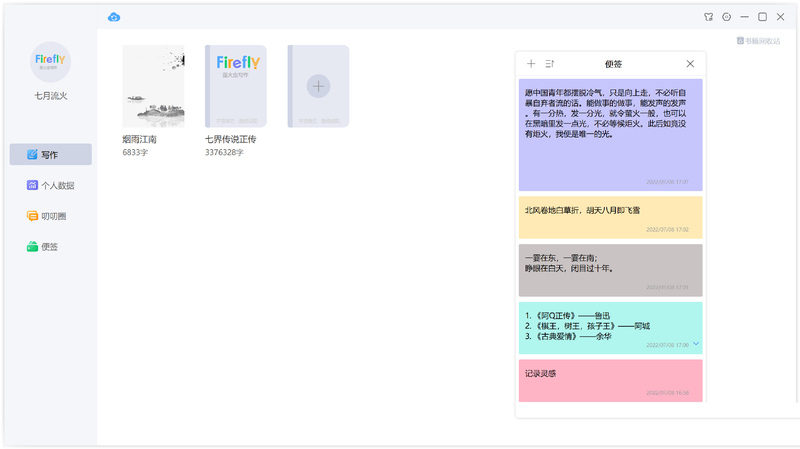This screenshot has width=800, height=449.
Task: Open the 个人数据 sidebar item
Action: pos(51,185)
